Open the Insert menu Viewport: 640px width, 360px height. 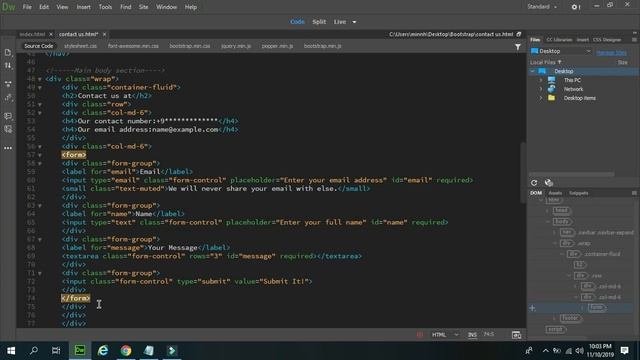tap(83, 7)
